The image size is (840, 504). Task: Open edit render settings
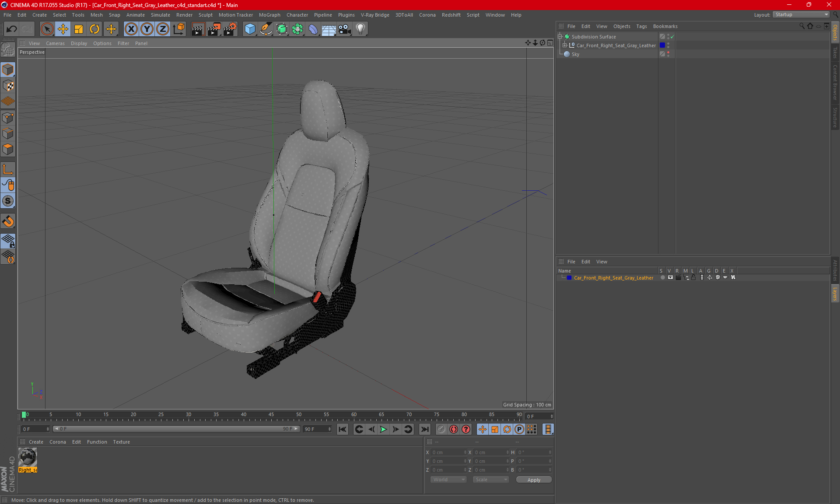pos(230,29)
